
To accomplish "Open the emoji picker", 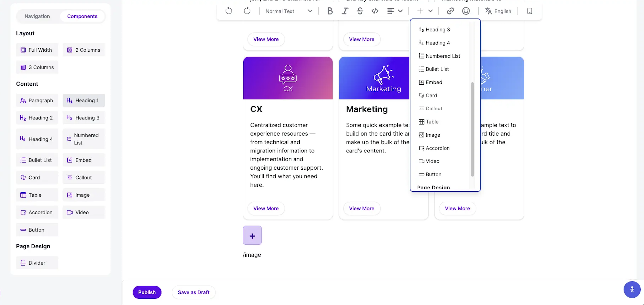I will (x=466, y=11).
